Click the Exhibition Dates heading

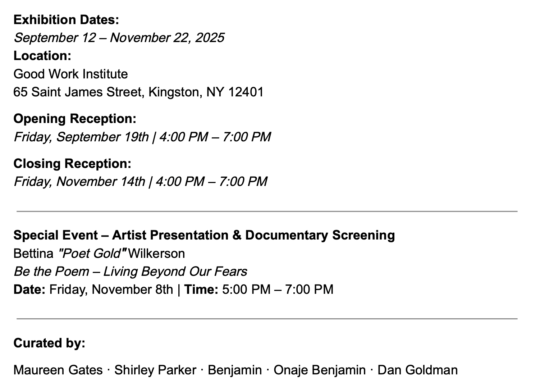pos(66,20)
